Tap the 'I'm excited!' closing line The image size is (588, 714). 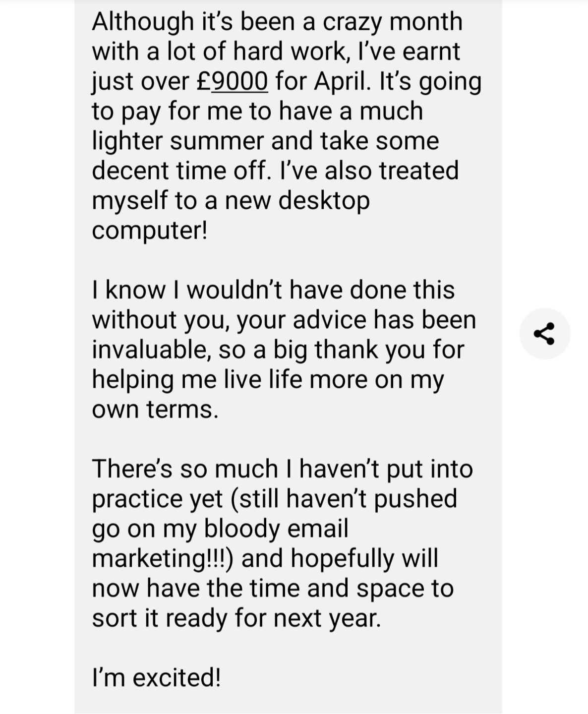[156, 677]
